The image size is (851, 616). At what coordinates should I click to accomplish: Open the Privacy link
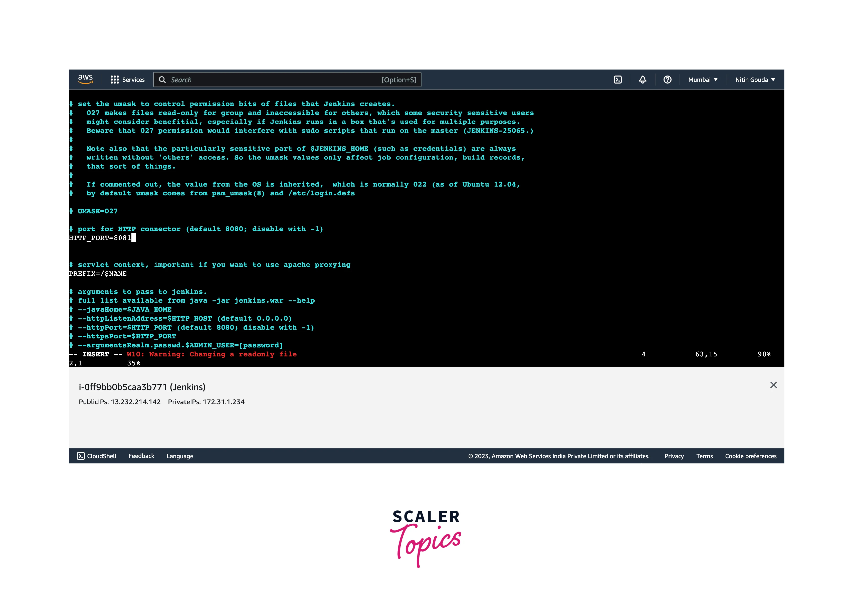coord(674,456)
